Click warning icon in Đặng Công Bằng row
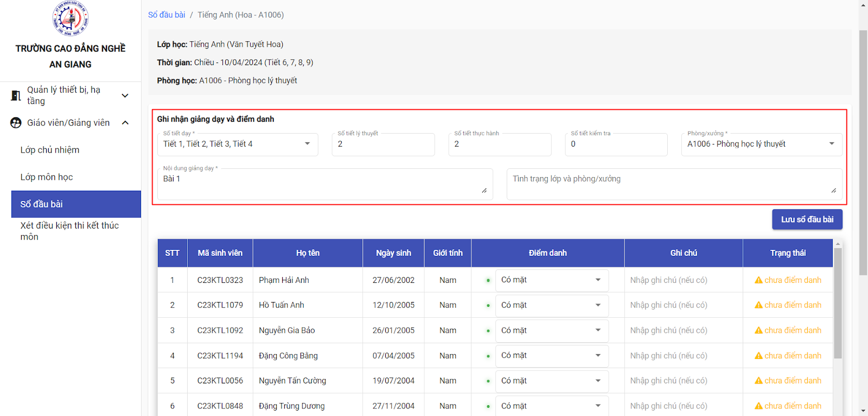The image size is (868, 416). click(x=758, y=356)
